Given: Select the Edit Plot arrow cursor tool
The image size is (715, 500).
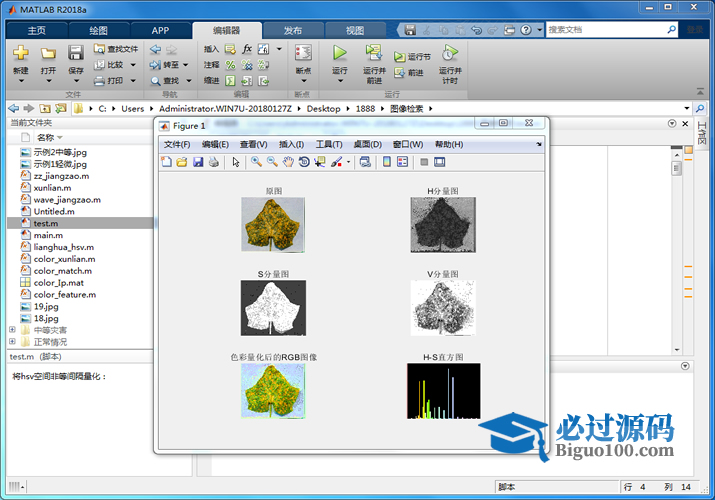Looking at the screenshot, I should 236,162.
